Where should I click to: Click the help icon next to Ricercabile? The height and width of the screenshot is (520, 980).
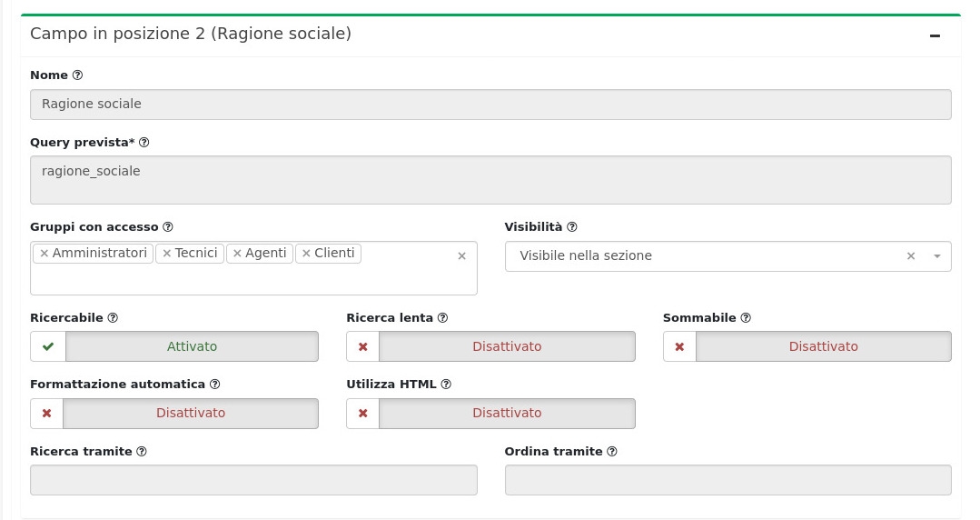[113, 318]
